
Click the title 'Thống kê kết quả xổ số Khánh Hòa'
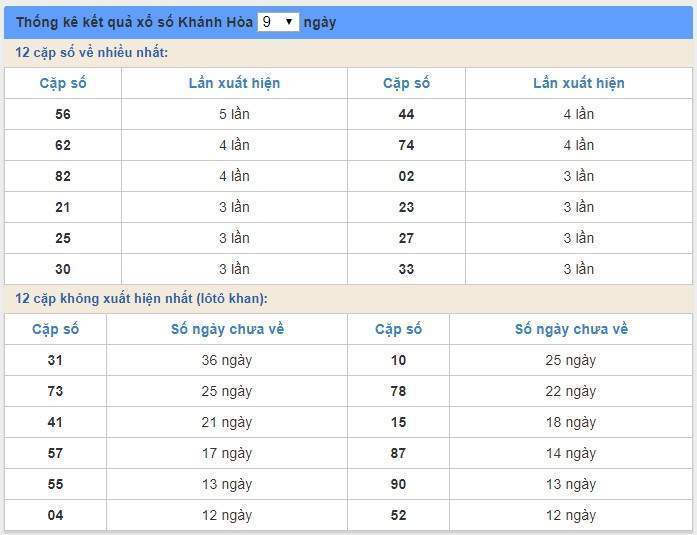coord(134,22)
